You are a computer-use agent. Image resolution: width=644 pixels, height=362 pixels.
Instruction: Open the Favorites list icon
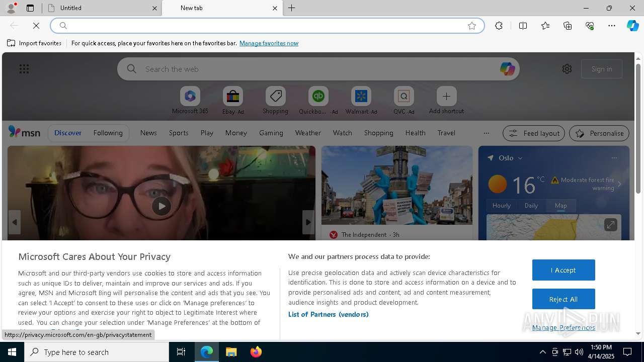tap(545, 26)
